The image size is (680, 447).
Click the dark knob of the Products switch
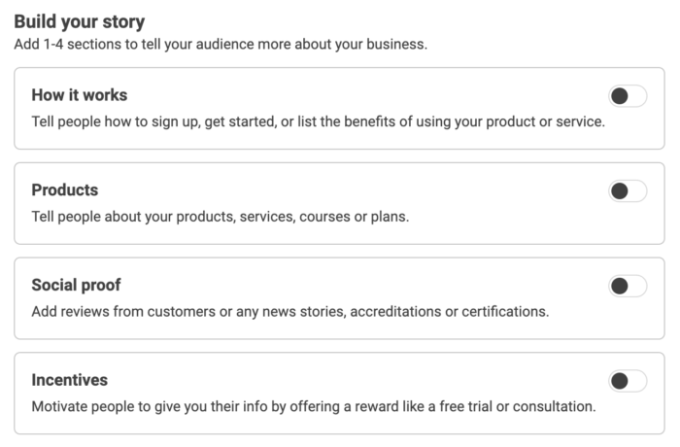click(x=619, y=191)
